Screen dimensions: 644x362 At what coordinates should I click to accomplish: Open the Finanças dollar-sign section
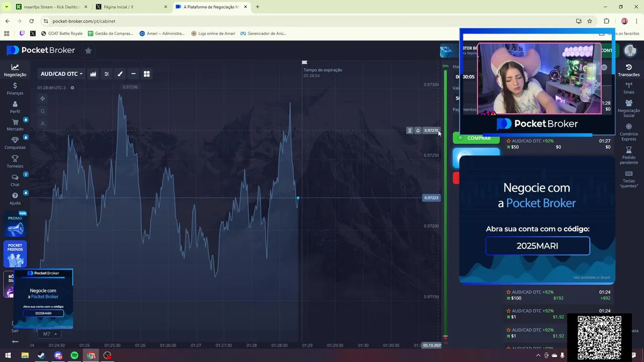point(15,89)
